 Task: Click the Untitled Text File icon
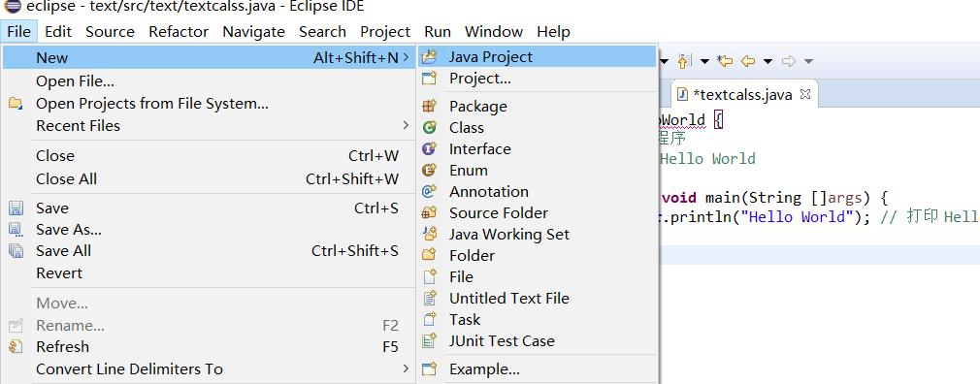[x=429, y=298]
